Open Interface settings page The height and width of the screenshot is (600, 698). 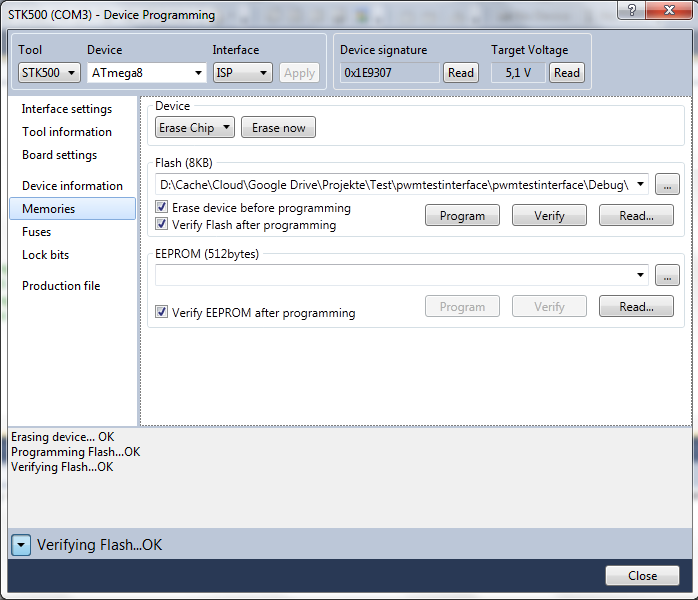(67, 109)
